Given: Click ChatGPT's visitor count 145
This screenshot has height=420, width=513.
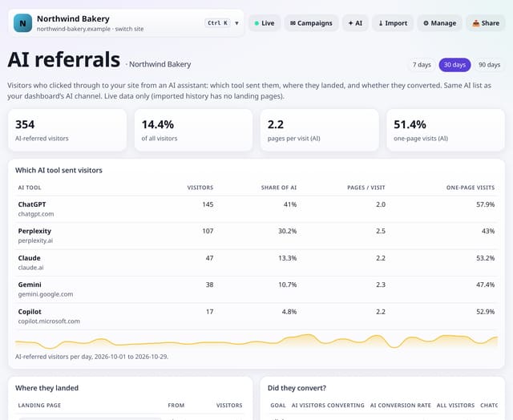Looking at the screenshot, I should (x=208, y=204).
